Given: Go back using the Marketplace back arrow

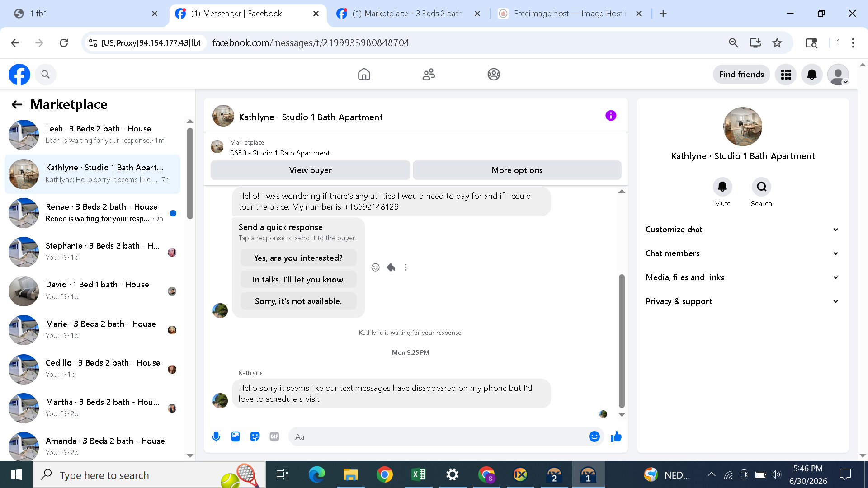Looking at the screenshot, I should coord(17,105).
